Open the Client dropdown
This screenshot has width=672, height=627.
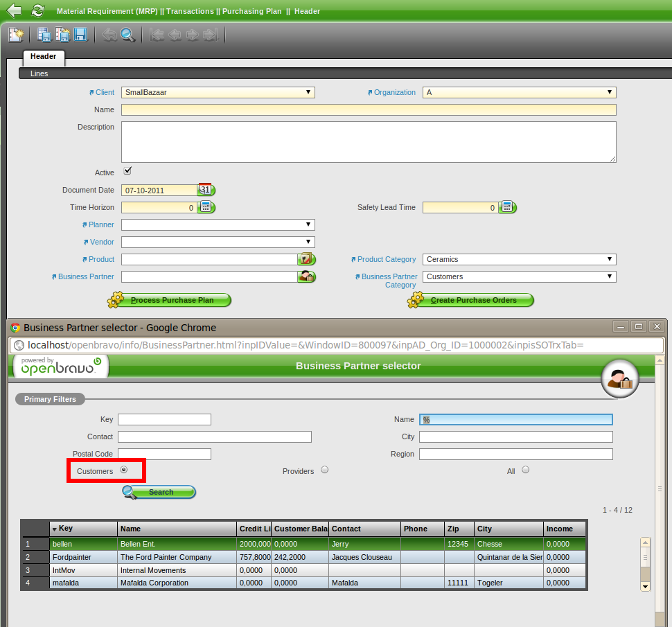tap(218, 93)
